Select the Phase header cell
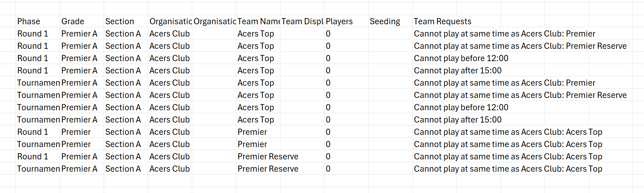 [x=38, y=21]
